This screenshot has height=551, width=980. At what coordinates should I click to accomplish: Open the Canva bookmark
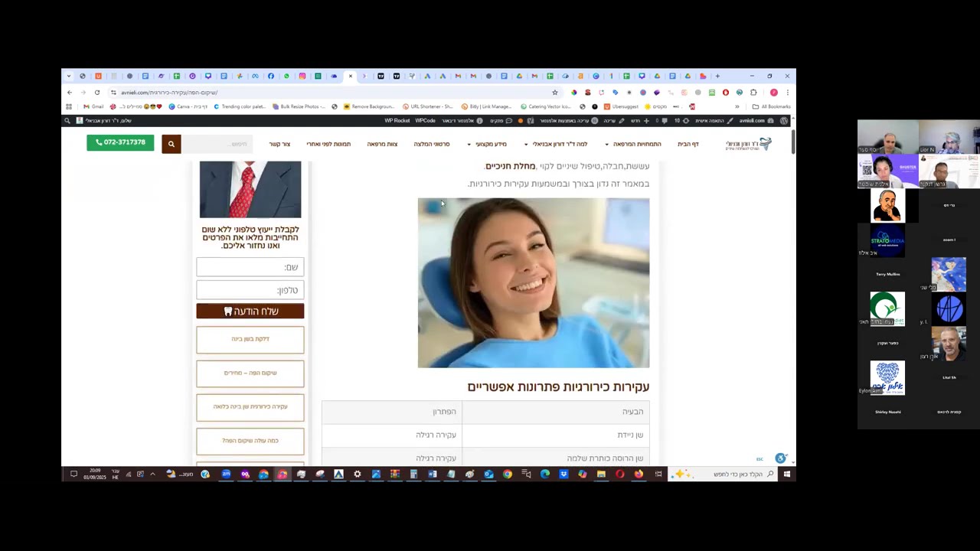[188, 106]
